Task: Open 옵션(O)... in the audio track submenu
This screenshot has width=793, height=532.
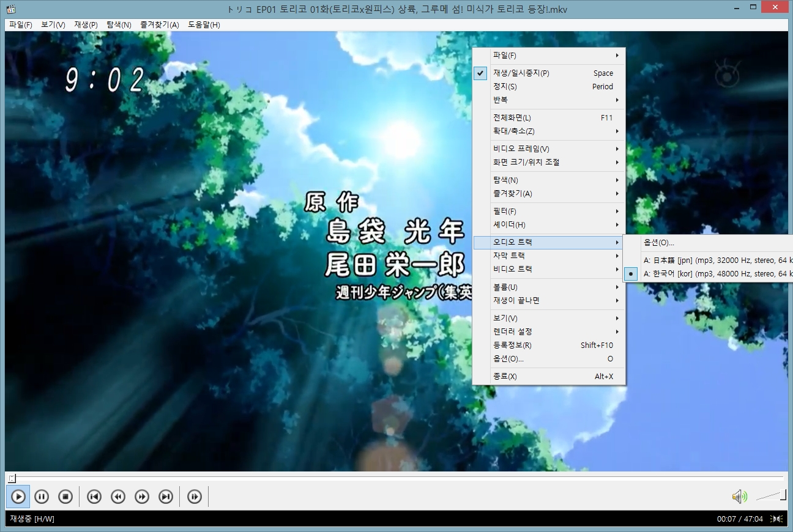Action: (x=708, y=243)
